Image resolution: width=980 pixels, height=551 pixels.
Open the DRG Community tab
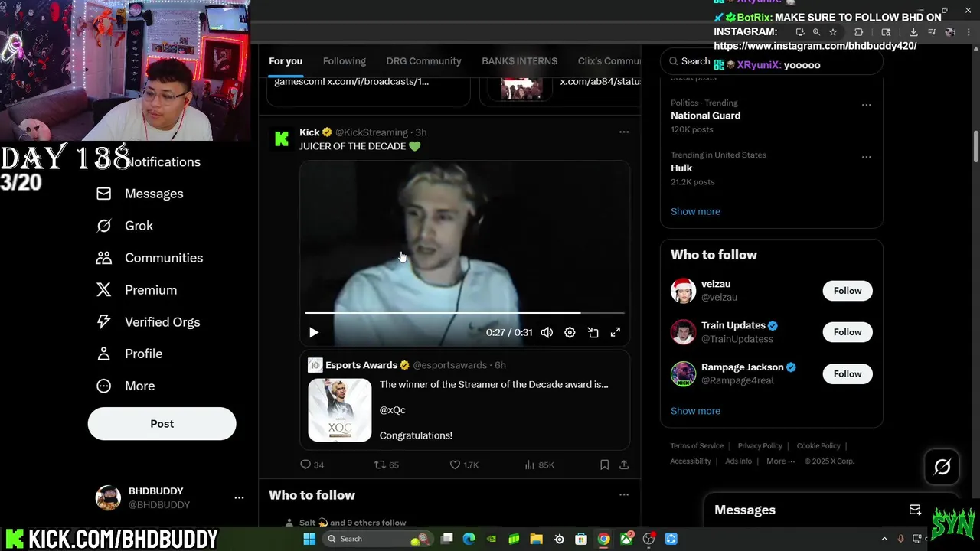[x=423, y=61]
